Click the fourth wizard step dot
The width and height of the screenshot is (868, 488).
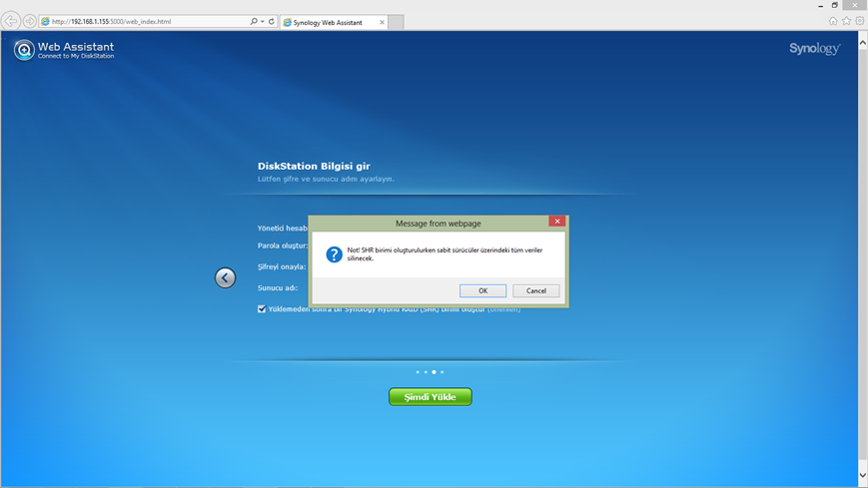(x=441, y=372)
